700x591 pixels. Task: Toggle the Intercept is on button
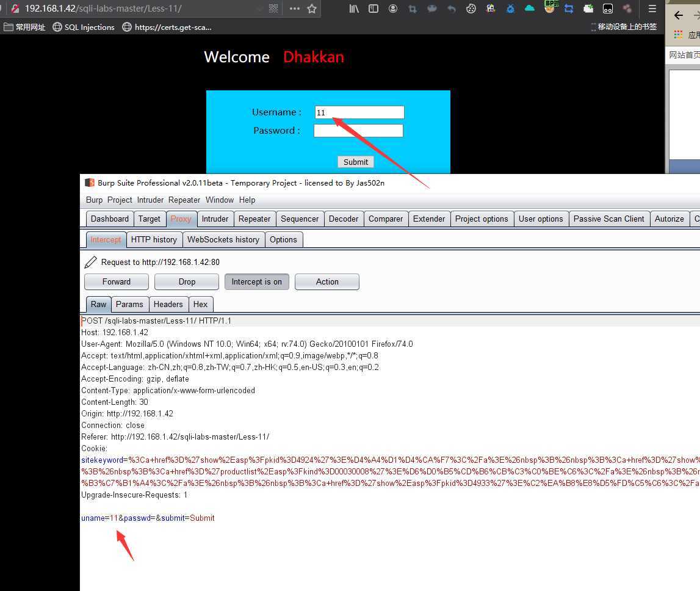[x=257, y=282]
